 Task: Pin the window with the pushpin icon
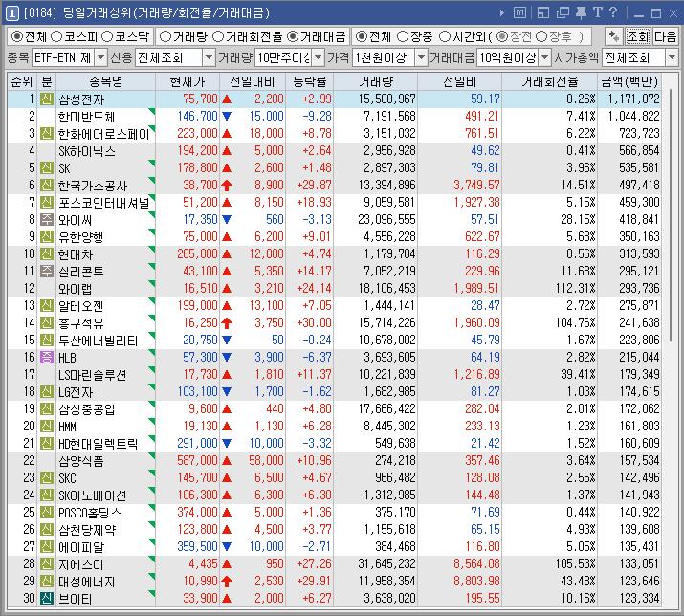point(581,13)
